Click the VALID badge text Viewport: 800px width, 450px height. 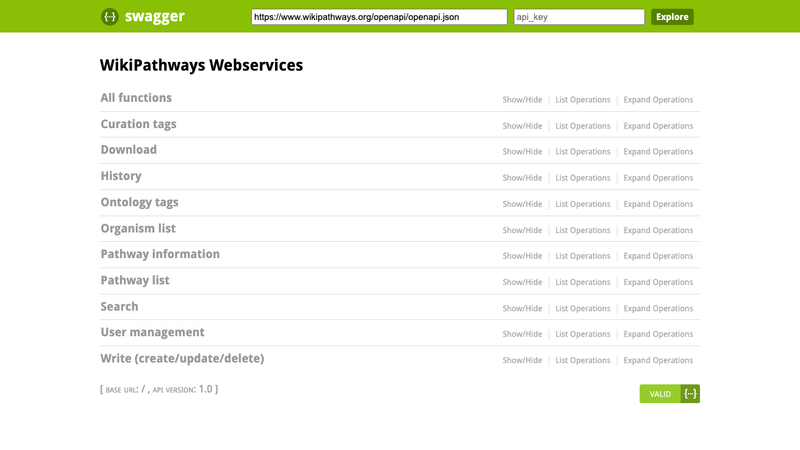pos(660,394)
